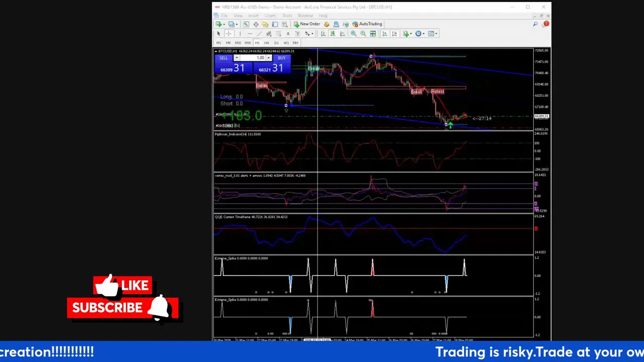
Task: Toggle chart shift icon
Action: tap(394, 34)
